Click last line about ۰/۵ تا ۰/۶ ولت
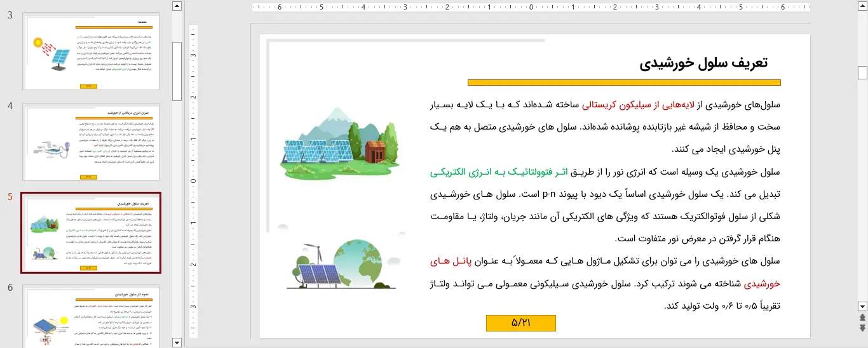Screen dimensions: 868x348 (722, 305)
